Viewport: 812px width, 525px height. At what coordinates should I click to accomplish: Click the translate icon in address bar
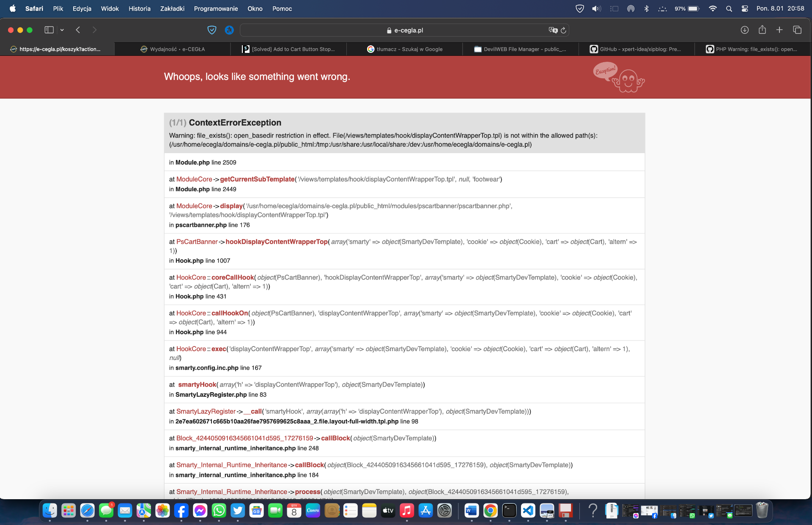[553, 30]
